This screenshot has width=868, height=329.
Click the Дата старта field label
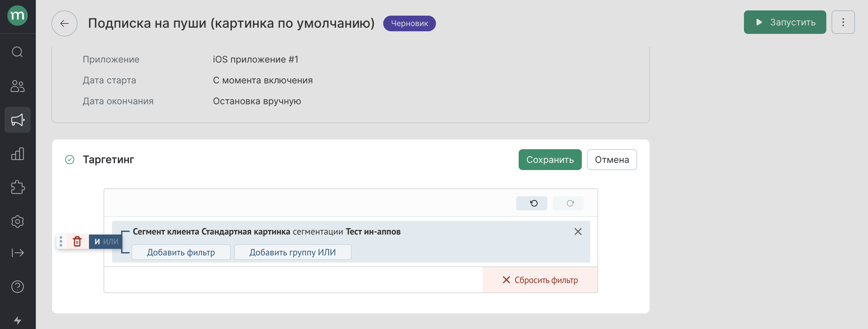pos(109,80)
